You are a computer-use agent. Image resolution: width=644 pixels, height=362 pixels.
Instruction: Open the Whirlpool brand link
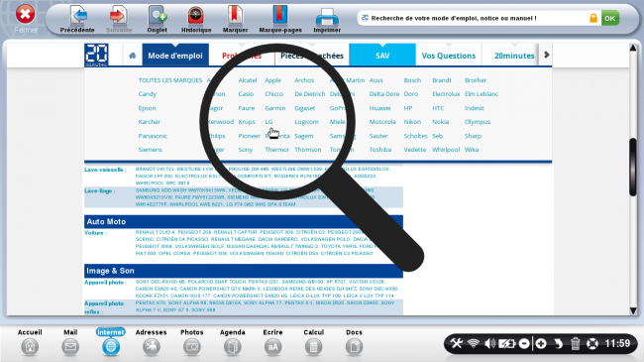[446, 150]
